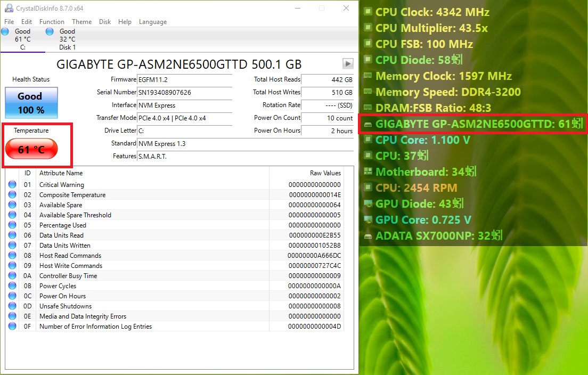Open the Theme menu

coord(81,22)
